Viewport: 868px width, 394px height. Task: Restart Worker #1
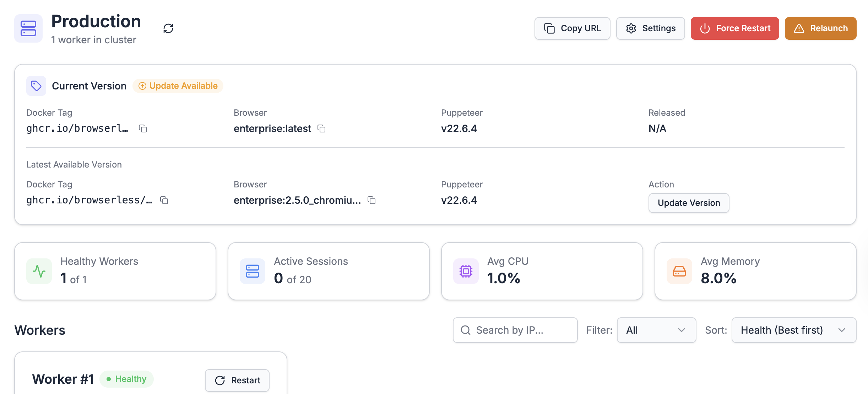click(x=237, y=380)
